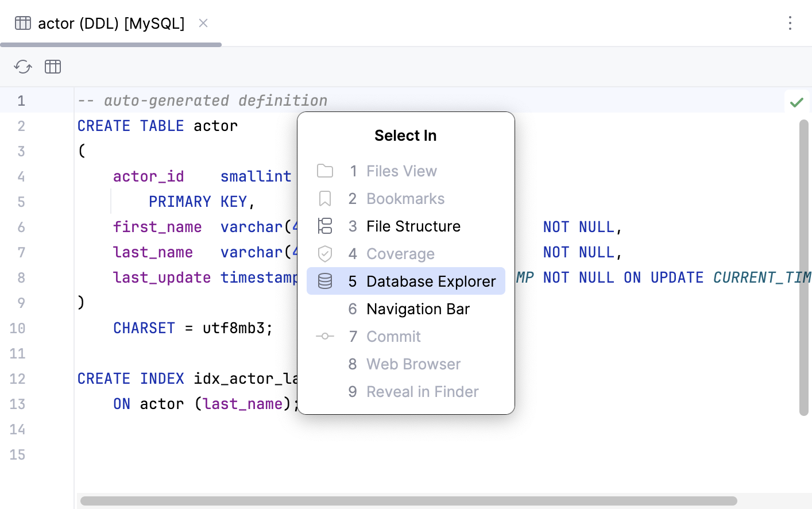The width and height of the screenshot is (812, 509).
Task: Choose Reveal in Finder option
Action: pyautogui.click(x=422, y=391)
